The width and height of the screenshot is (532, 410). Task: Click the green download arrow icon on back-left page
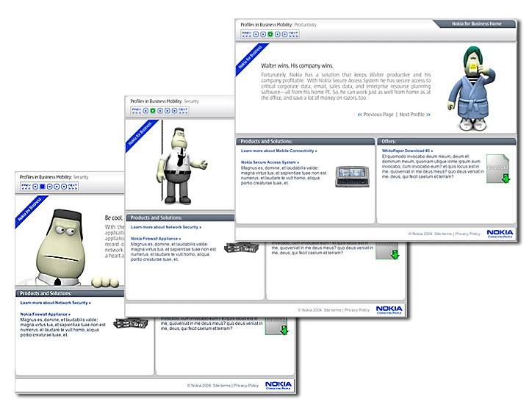pos(284,330)
